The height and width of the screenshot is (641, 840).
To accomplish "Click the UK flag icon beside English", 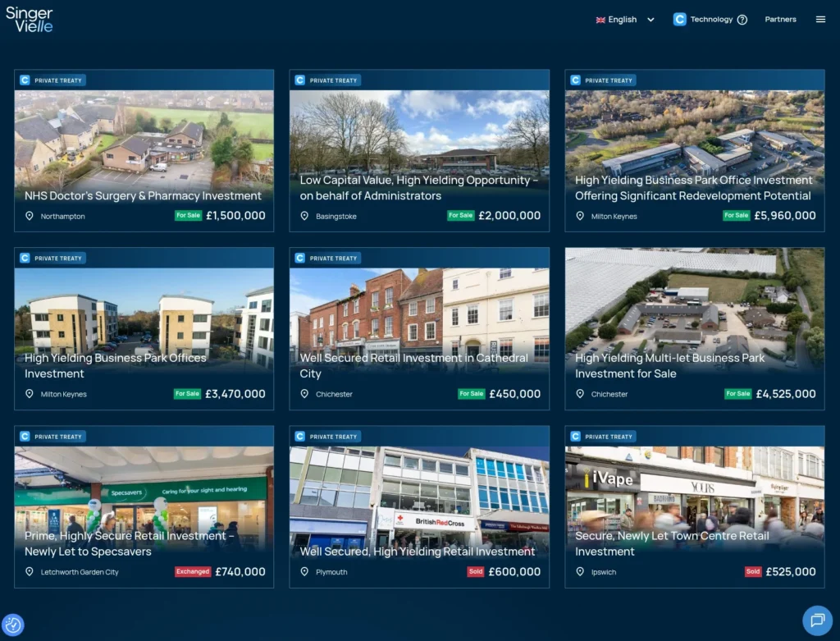I will [x=601, y=19].
